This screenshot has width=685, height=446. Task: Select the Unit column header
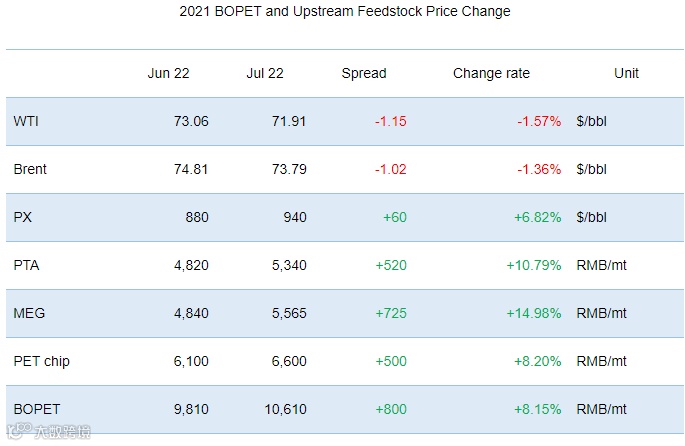click(x=627, y=73)
